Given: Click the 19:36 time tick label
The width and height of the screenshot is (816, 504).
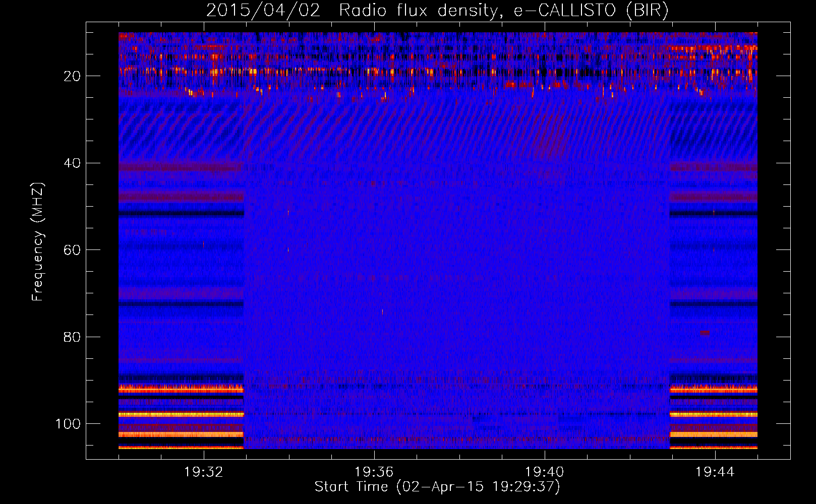Looking at the screenshot, I should click(x=374, y=472).
